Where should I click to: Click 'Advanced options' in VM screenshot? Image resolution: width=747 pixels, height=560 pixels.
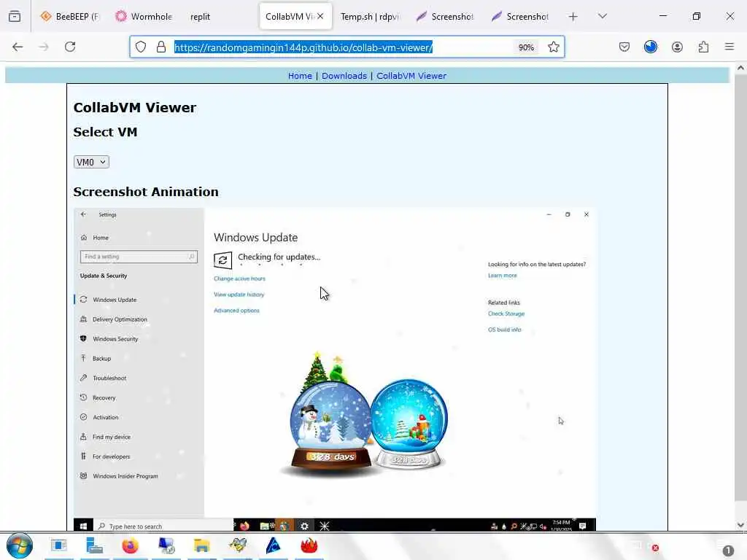pyautogui.click(x=236, y=311)
